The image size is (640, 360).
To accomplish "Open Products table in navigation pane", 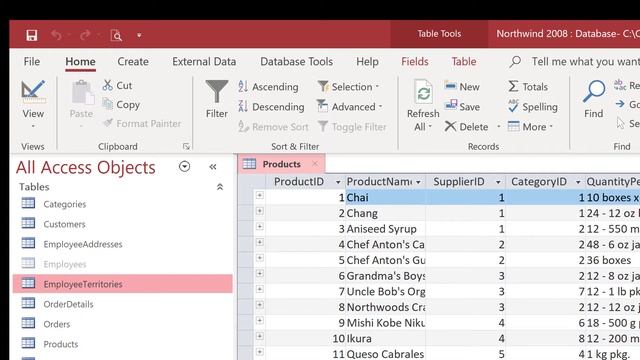I will [x=122, y=344].
